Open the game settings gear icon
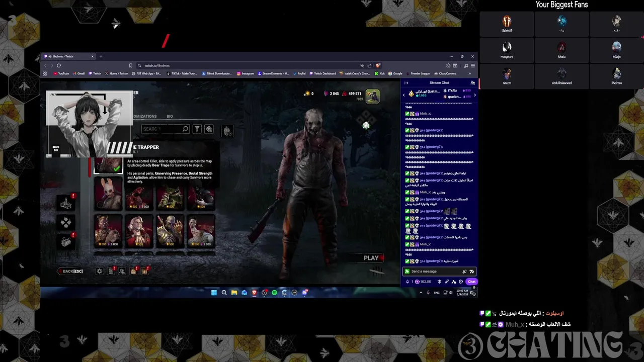Screen dimensions: 644x362 pos(100,271)
